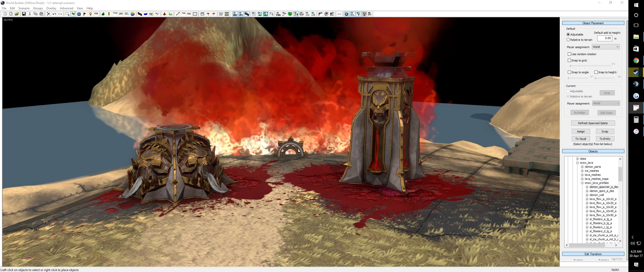Viewport: 644px width, 272px height.
Task: Open Steam from the Windows taskbar
Action: (x=636, y=72)
